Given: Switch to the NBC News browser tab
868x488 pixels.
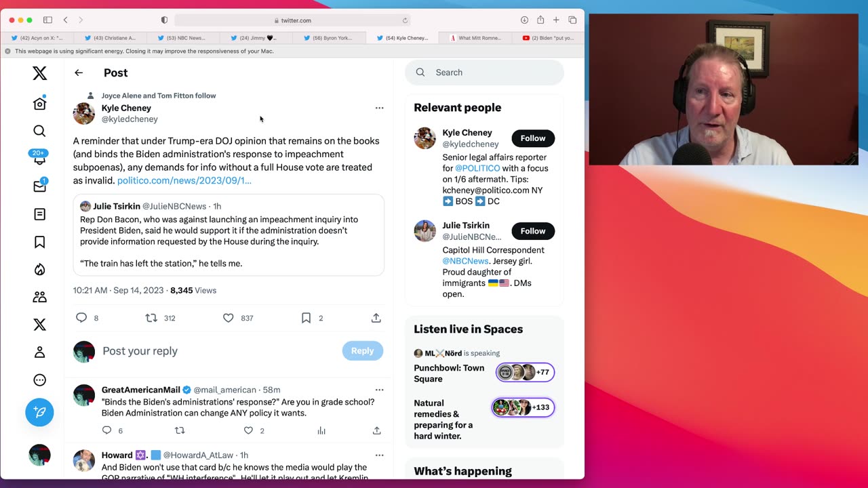Looking at the screenshot, I should pyautogui.click(x=183, y=38).
